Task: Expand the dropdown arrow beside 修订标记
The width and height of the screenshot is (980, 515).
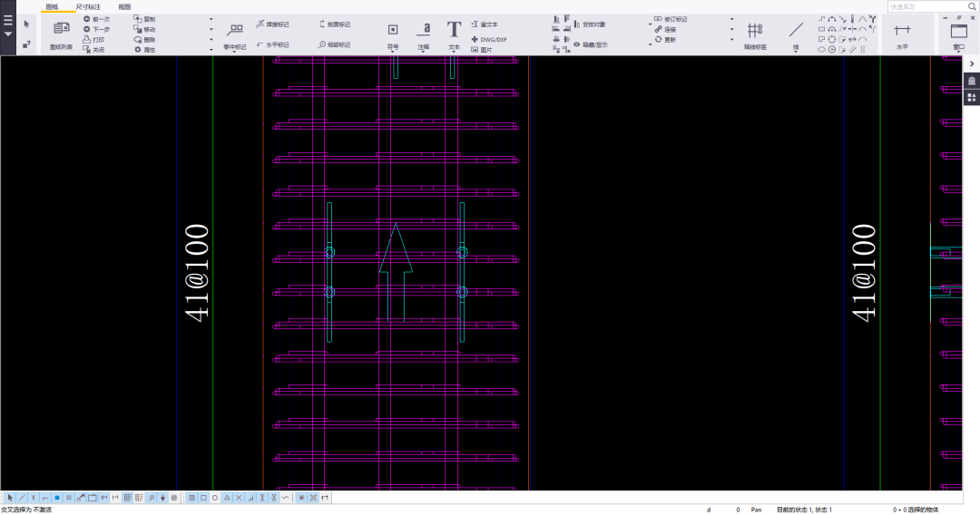Action: (731, 19)
